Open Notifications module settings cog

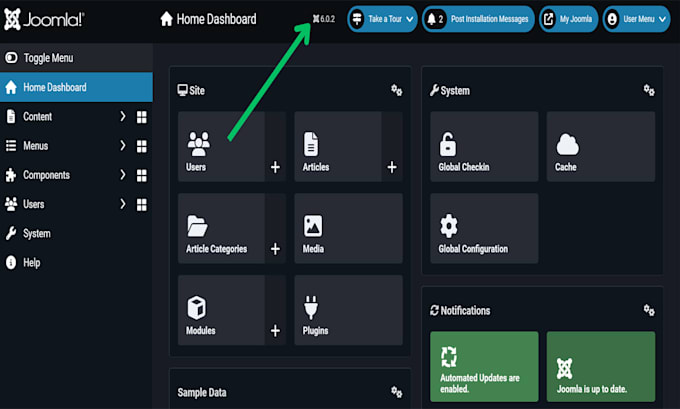coord(649,310)
